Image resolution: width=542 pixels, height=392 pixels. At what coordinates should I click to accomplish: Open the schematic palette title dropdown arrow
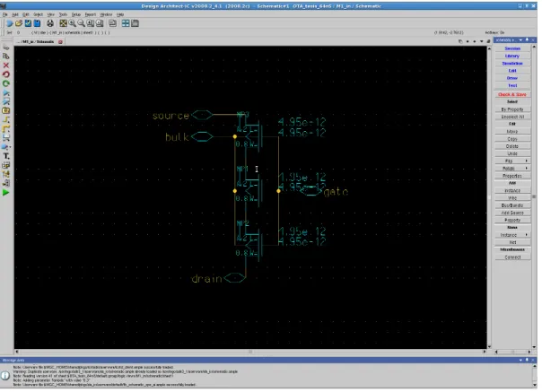click(520, 40)
